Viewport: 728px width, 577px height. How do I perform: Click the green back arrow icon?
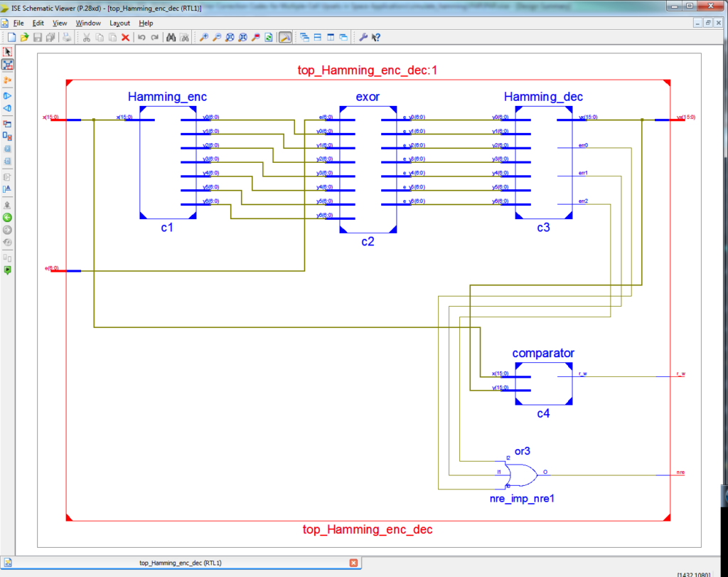(x=8, y=217)
